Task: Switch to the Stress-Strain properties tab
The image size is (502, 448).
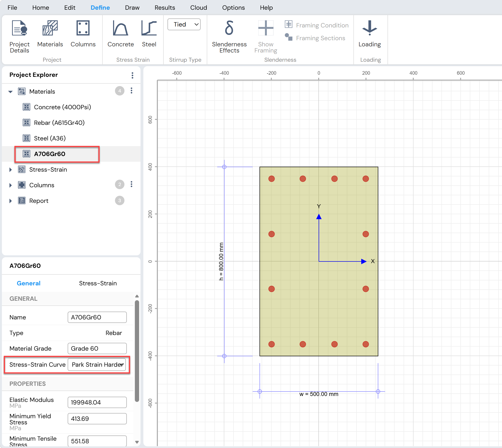Action: coord(98,283)
